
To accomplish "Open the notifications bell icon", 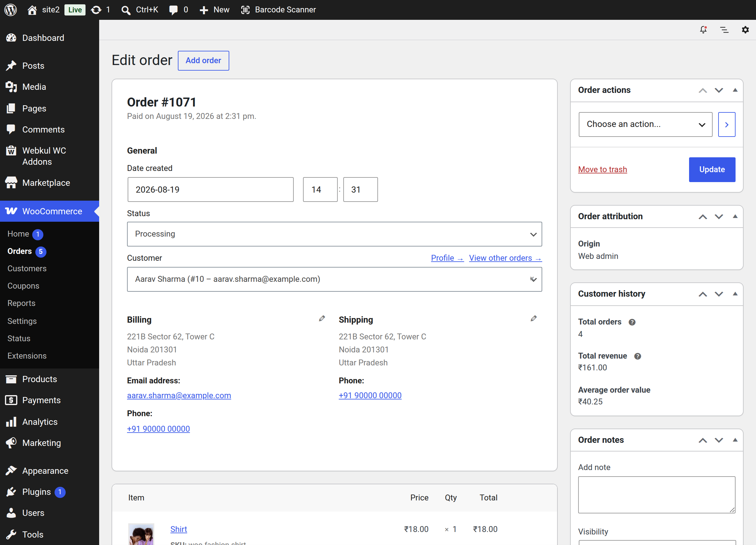I will tap(703, 30).
